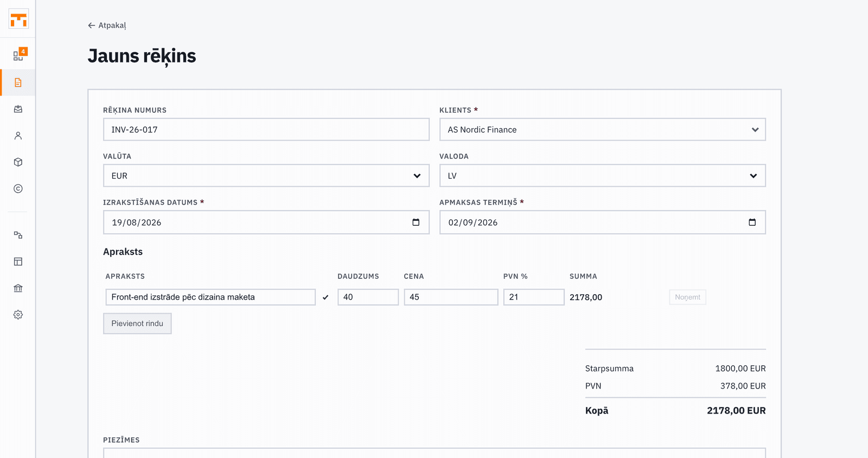Click the SUMMA column header
Screen dimensions: 868x458
click(x=583, y=276)
